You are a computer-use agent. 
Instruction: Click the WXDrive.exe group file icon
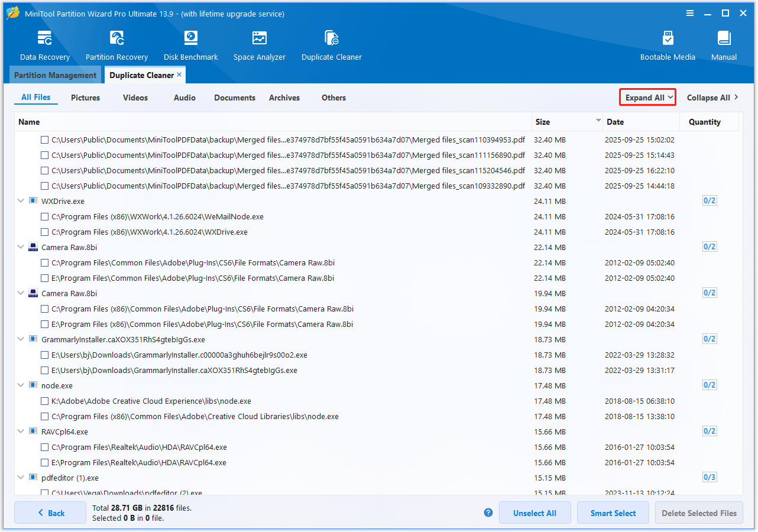click(33, 201)
